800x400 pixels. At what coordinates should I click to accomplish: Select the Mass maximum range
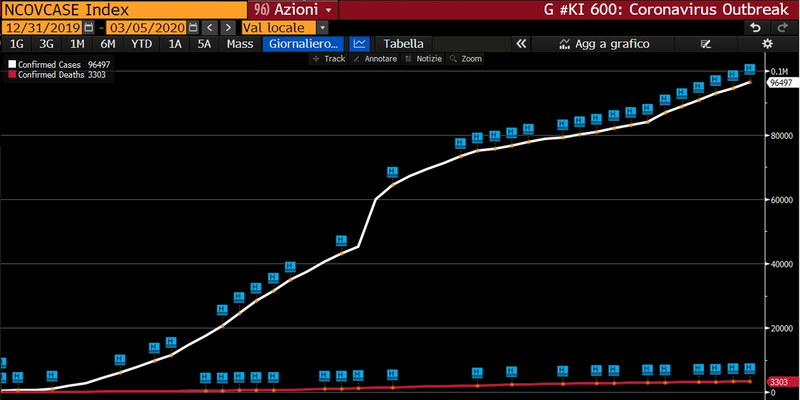coord(240,44)
